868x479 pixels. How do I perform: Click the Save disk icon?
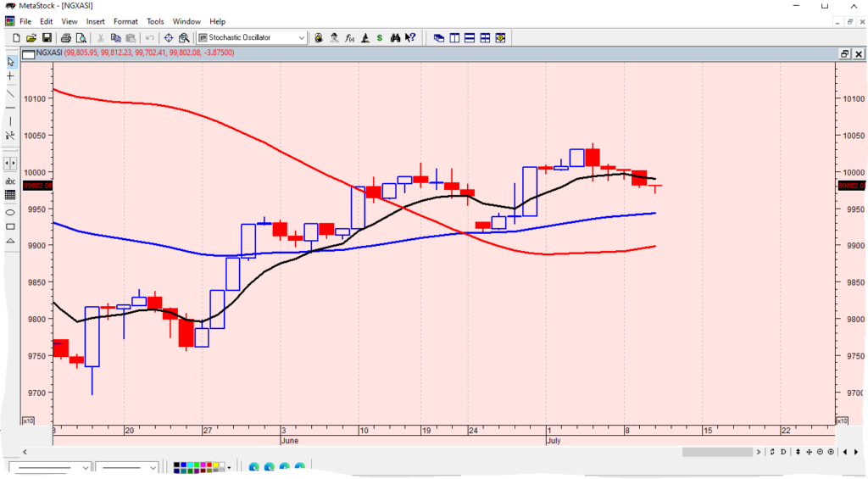47,38
